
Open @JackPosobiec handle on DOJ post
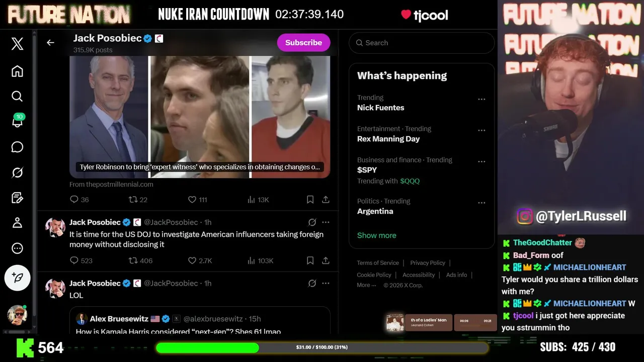point(171,222)
